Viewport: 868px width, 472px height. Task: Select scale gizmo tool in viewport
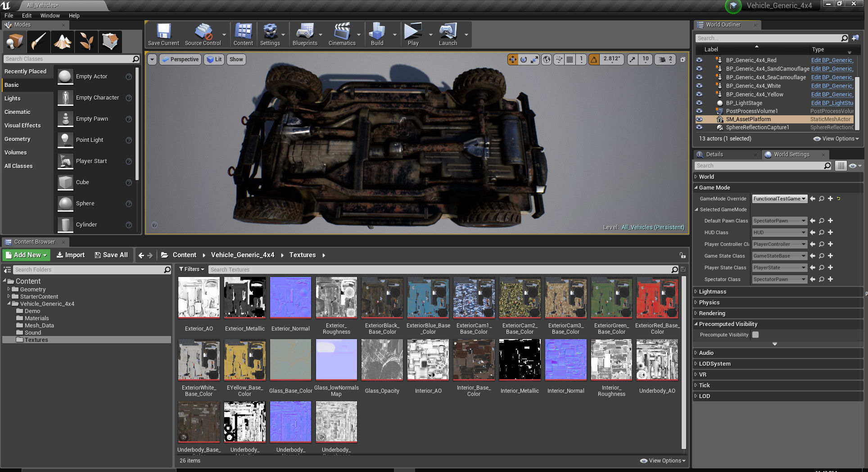(534, 59)
